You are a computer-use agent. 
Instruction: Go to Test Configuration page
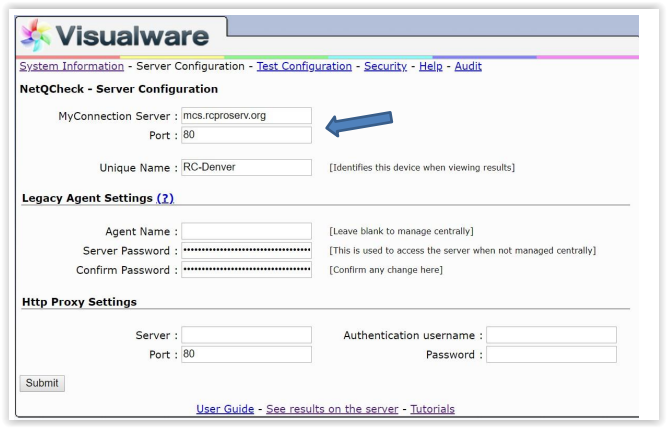304,66
